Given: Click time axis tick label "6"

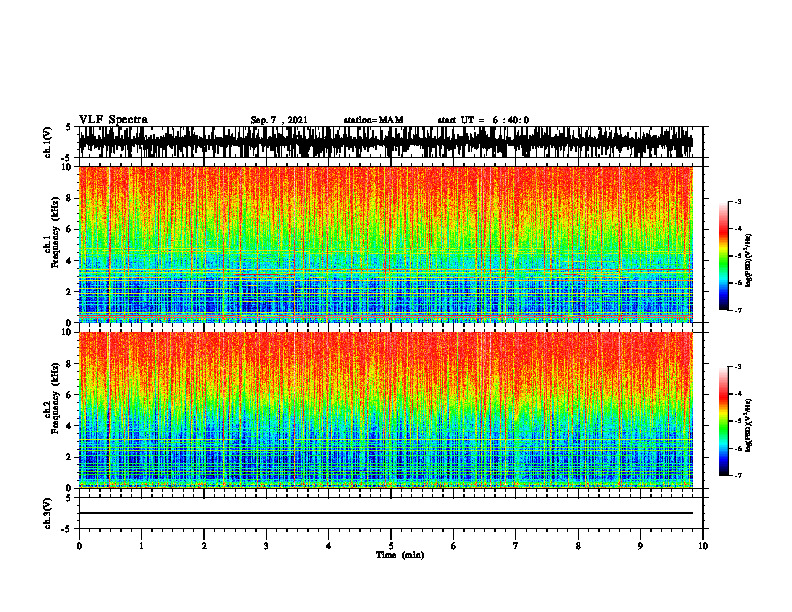Looking at the screenshot, I should (454, 546).
